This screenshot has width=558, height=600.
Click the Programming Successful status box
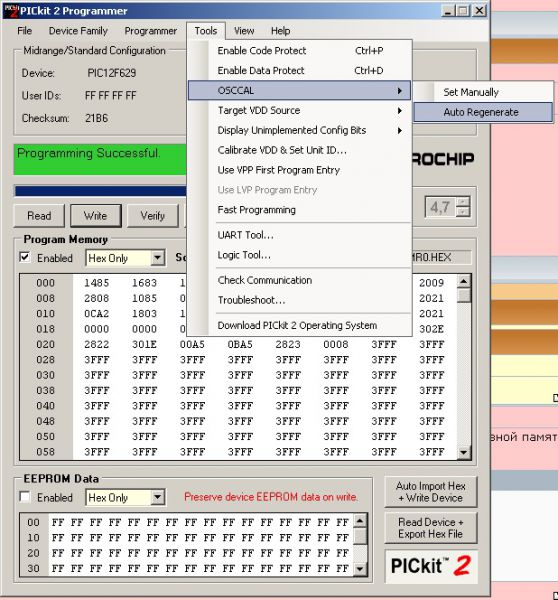click(x=100, y=159)
